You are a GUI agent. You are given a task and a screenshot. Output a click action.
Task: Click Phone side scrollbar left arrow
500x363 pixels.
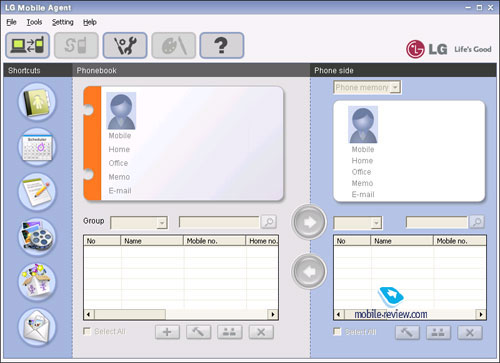[339, 314]
